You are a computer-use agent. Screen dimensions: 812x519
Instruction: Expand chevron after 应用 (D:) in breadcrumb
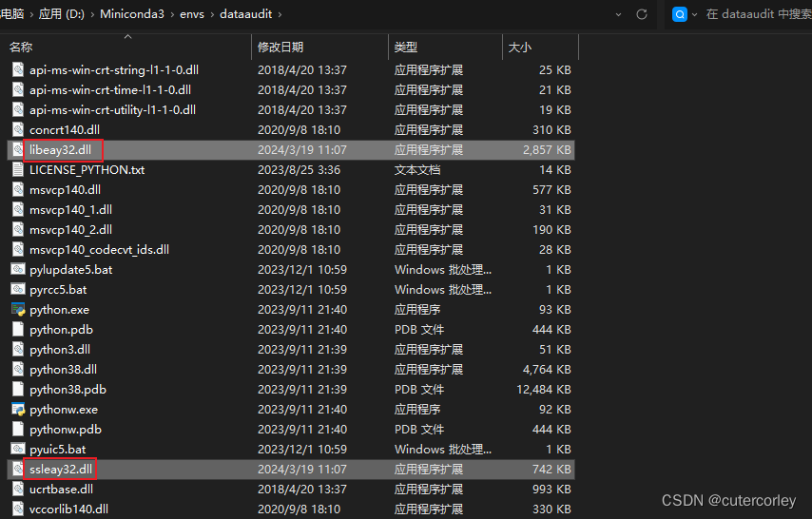pyautogui.click(x=92, y=14)
